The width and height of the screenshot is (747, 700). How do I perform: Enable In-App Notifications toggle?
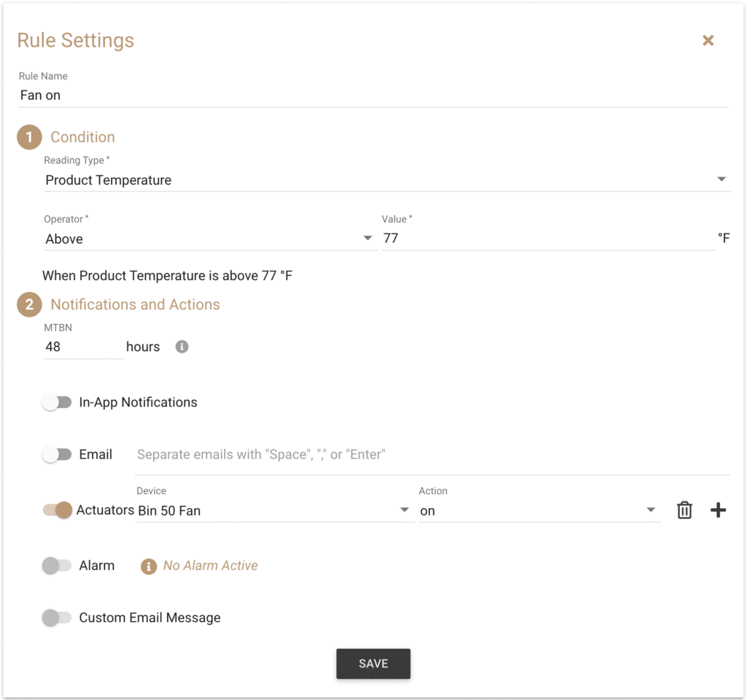click(x=57, y=402)
